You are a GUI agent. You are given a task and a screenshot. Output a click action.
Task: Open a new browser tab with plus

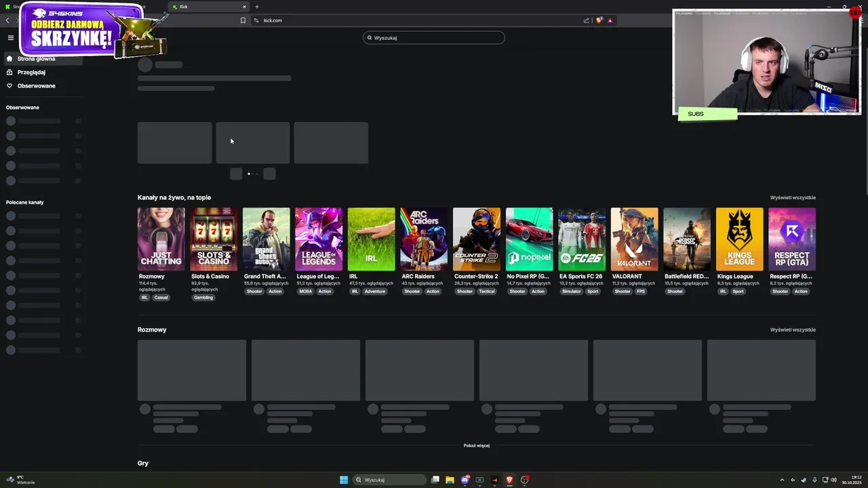click(x=256, y=7)
